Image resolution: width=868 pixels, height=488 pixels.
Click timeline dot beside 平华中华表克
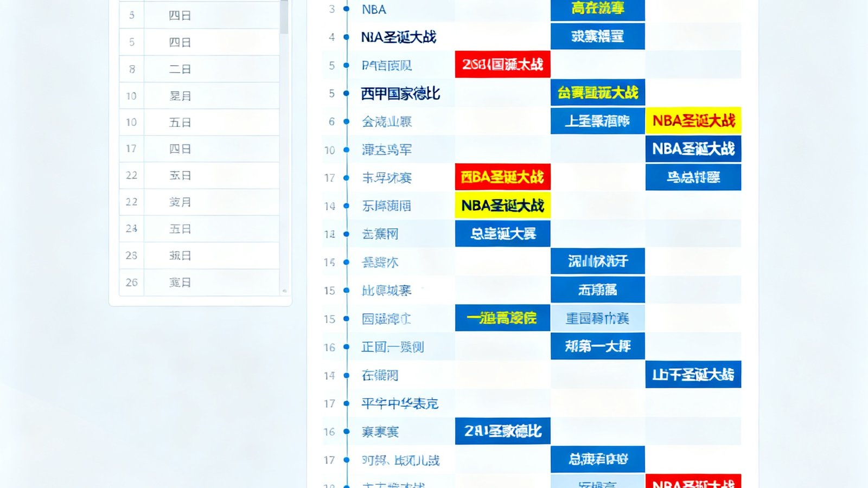[346, 403]
